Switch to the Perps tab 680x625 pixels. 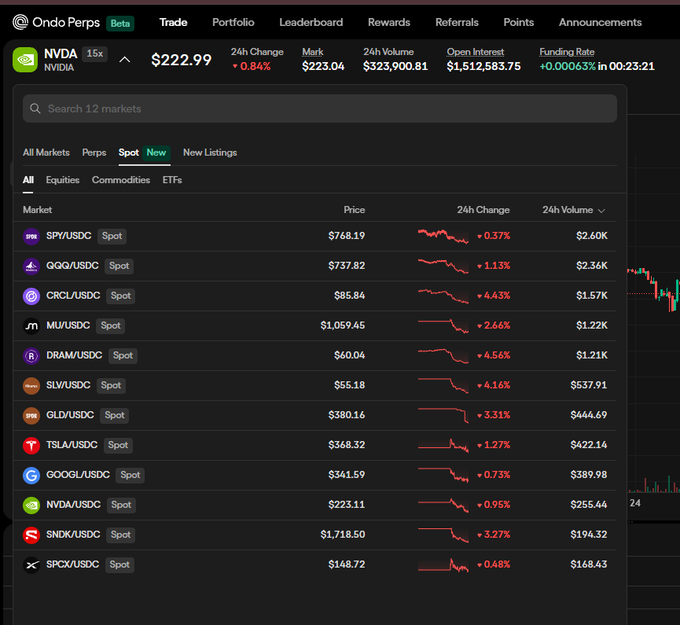coord(94,153)
